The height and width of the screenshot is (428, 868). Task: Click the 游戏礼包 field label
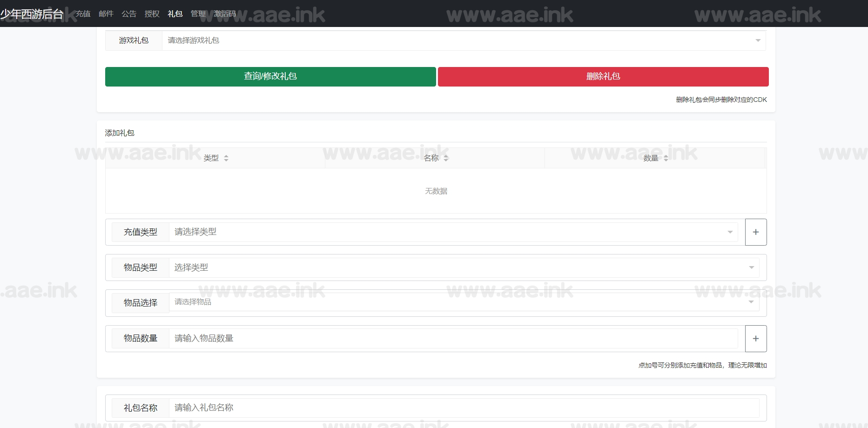coord(134,40)
